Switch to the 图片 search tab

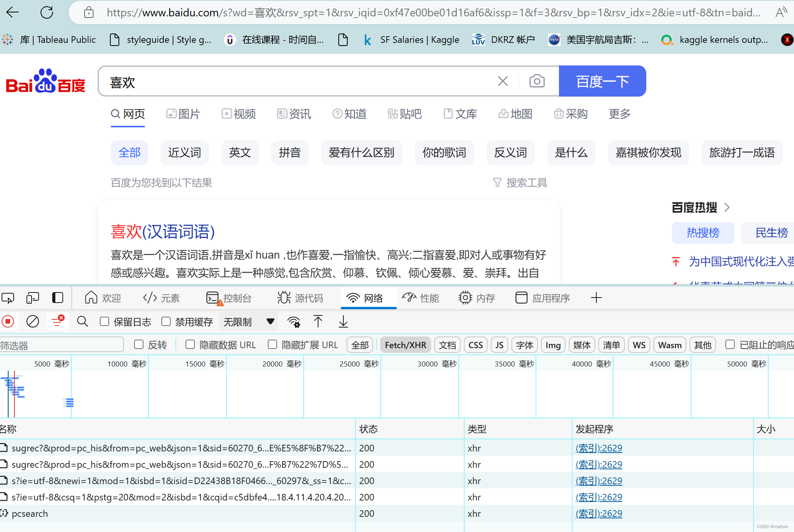[183, 114]
